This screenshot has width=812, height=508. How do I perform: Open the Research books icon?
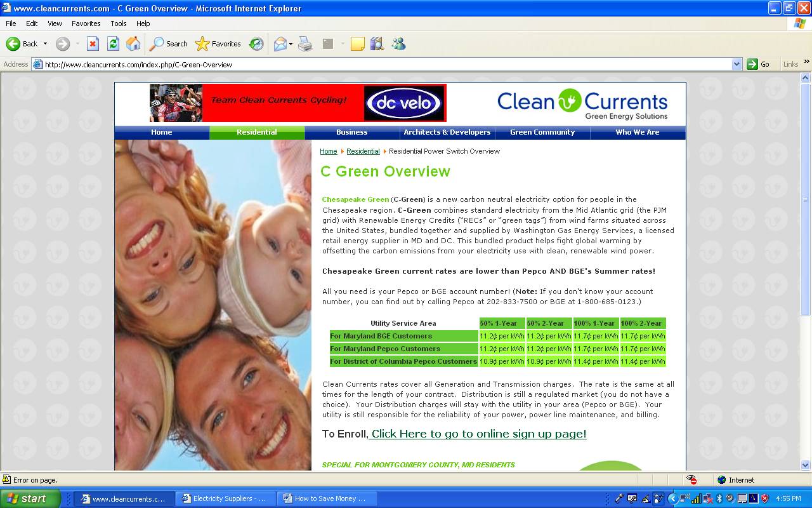click(377, 44)
